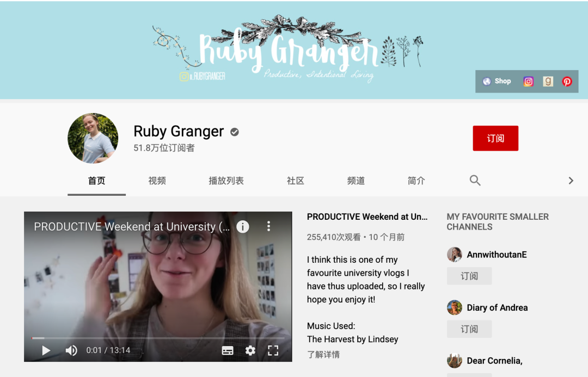
Task: Open the Instagram icon in banner links
Action: coord(528,81)
